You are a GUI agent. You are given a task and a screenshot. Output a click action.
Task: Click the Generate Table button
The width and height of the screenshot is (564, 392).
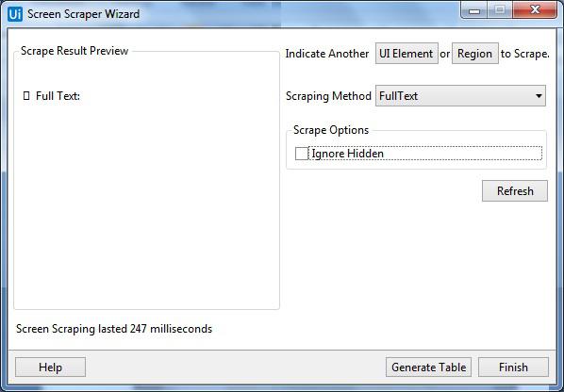(428, 367)
